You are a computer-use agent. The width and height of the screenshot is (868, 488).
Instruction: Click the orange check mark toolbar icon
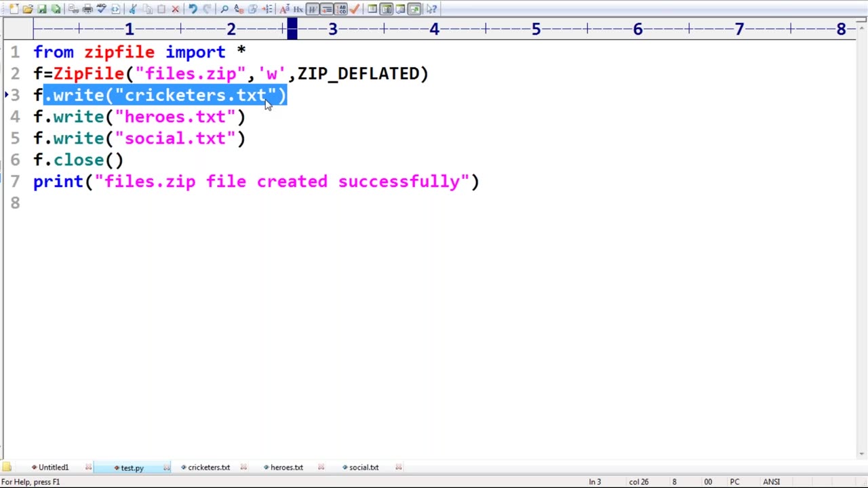pos(355,9)
